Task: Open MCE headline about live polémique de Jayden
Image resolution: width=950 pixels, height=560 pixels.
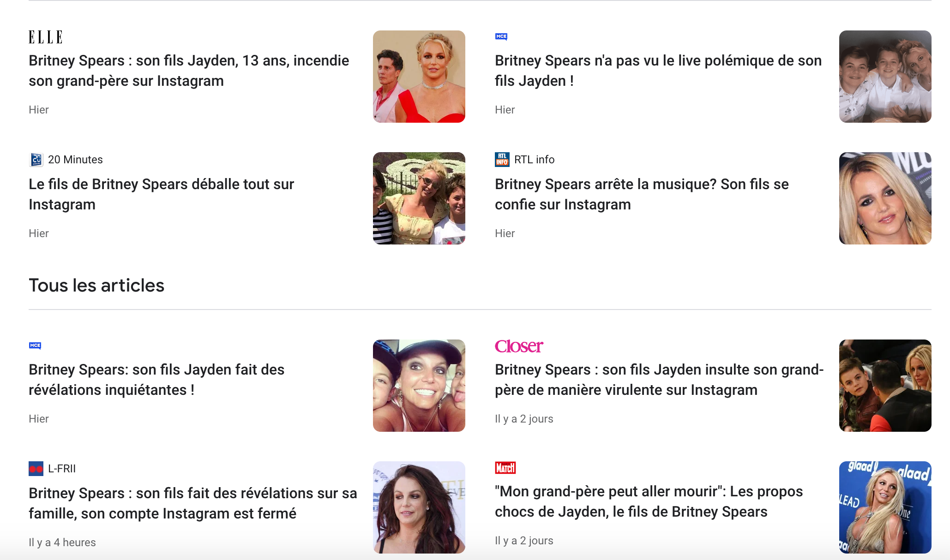Action: pos(658,71)
